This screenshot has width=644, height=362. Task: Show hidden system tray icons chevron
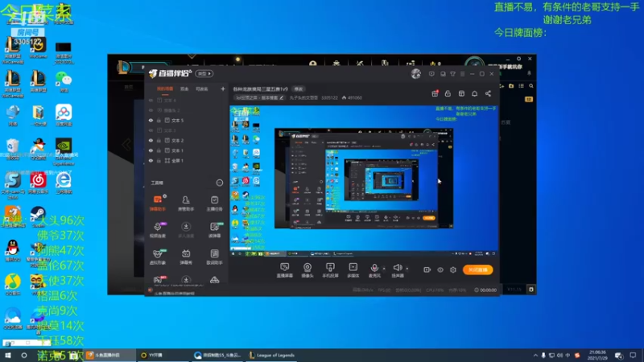pos(535,356)
